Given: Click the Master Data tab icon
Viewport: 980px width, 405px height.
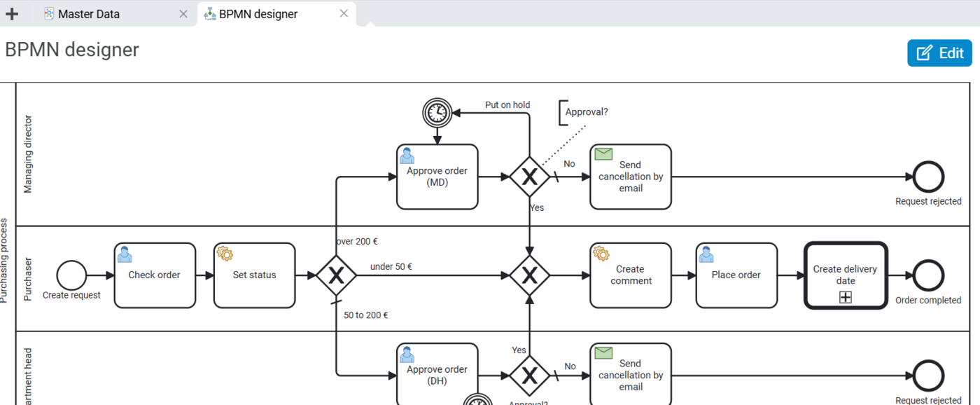Looking at the screenshot, I should (49, 14).
